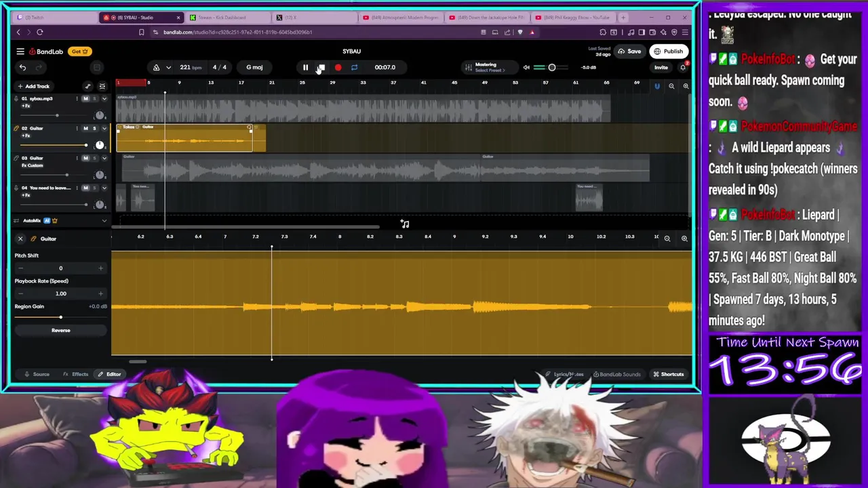Open the metronome settings

point(156,67)
